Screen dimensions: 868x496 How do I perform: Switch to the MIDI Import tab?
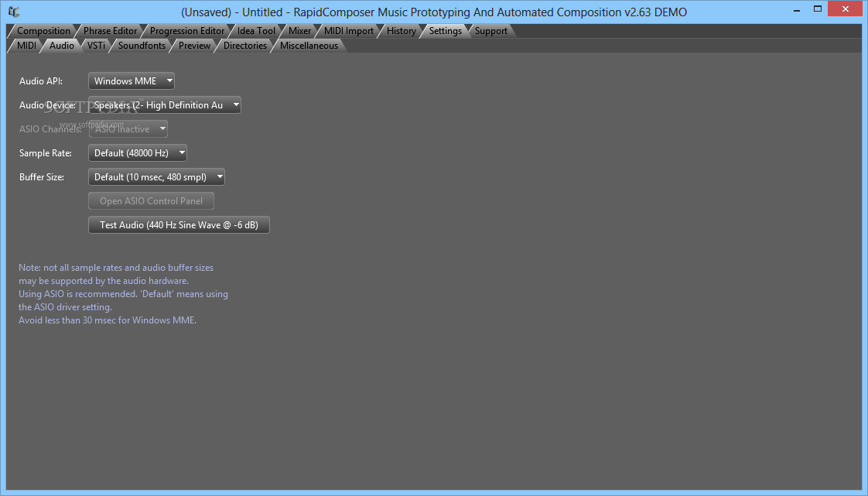(349, 31)
